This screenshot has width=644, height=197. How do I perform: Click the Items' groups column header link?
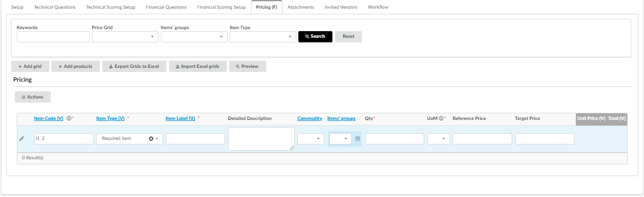(x=341, y=118)
